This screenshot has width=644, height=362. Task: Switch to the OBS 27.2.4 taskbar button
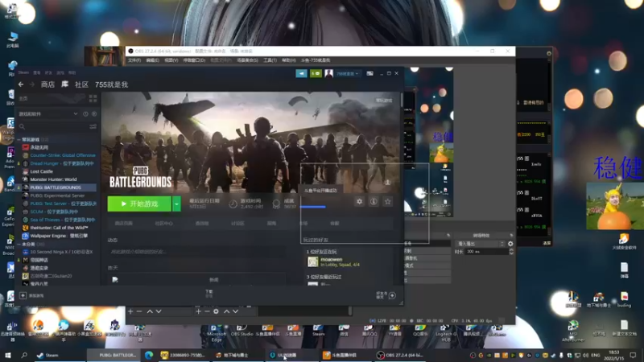(400, 355)
